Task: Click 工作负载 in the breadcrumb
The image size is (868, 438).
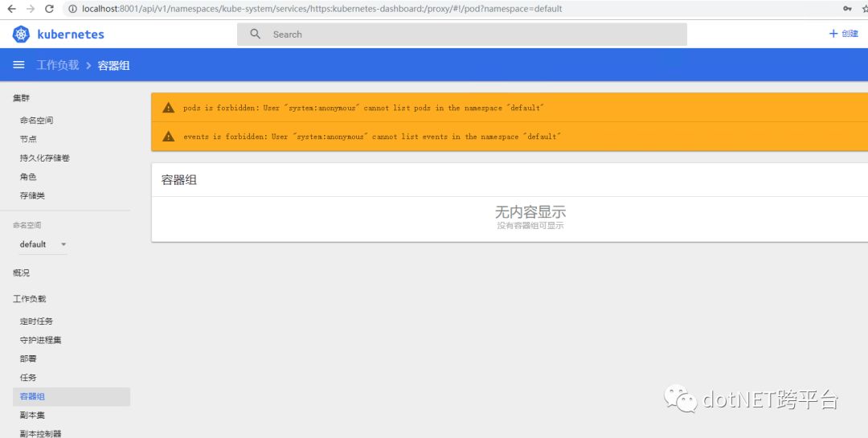Action: [x=58, y=65]
